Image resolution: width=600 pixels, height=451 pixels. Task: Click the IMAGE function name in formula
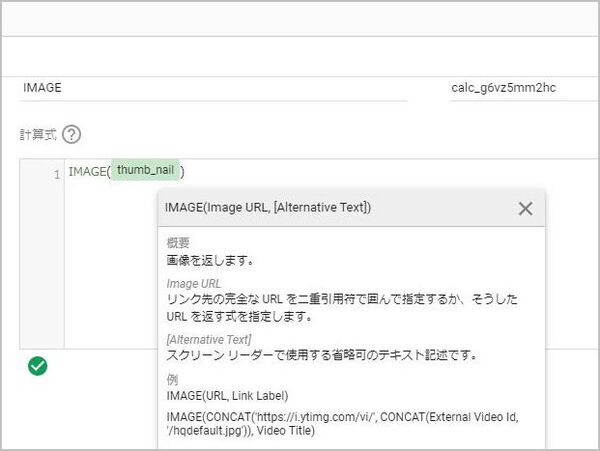click(x=86, y=172)
